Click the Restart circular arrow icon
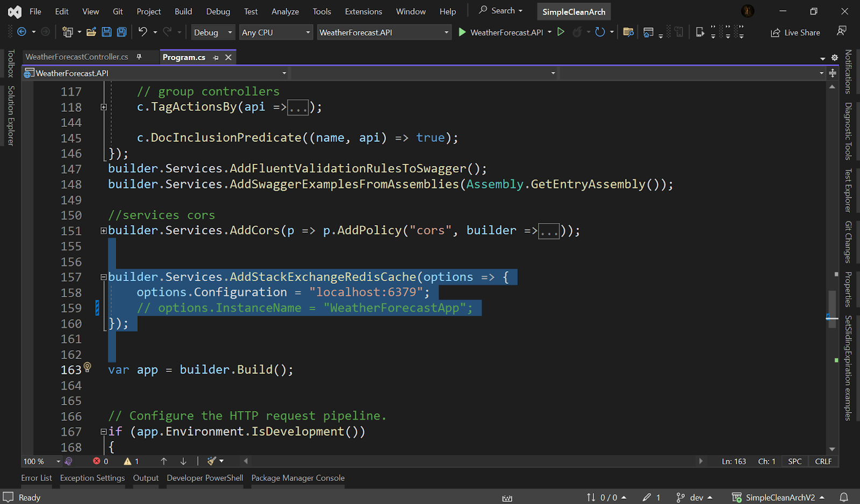Image resolution: width=860 pixels, height=504 pixels. click(600, 32)
